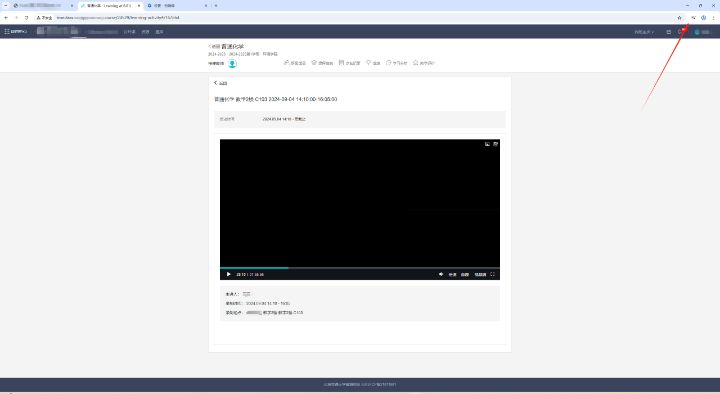Open the first item in the course toolbar

click(295, 63)
